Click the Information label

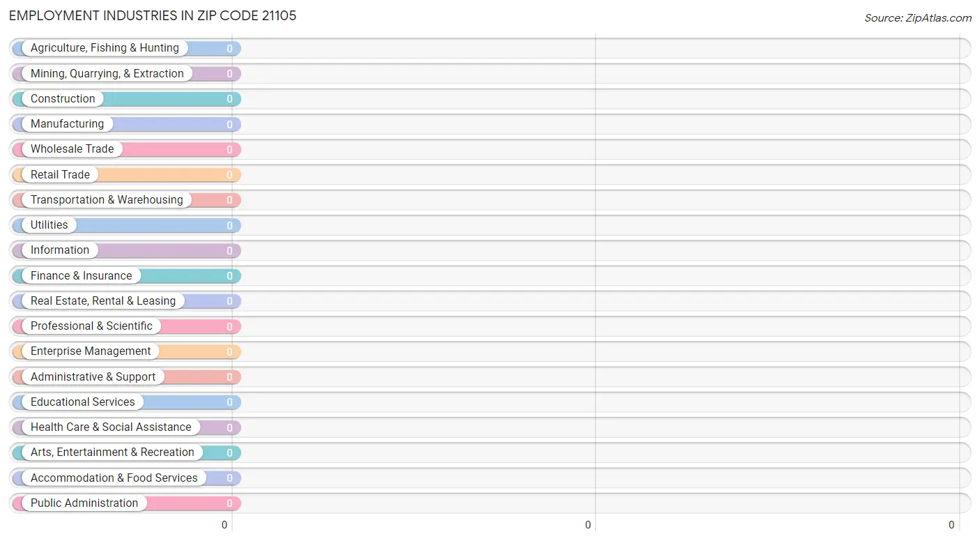pyautogui.click(x=60, y=250)
